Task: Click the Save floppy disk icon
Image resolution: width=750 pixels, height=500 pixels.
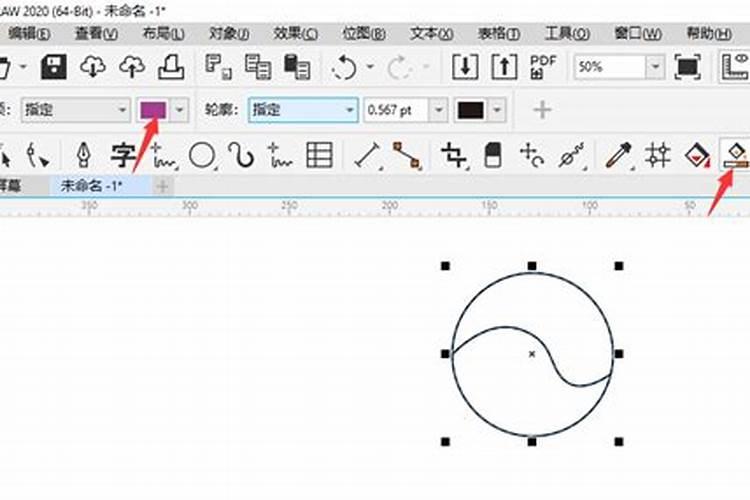Action: point(54,67)
